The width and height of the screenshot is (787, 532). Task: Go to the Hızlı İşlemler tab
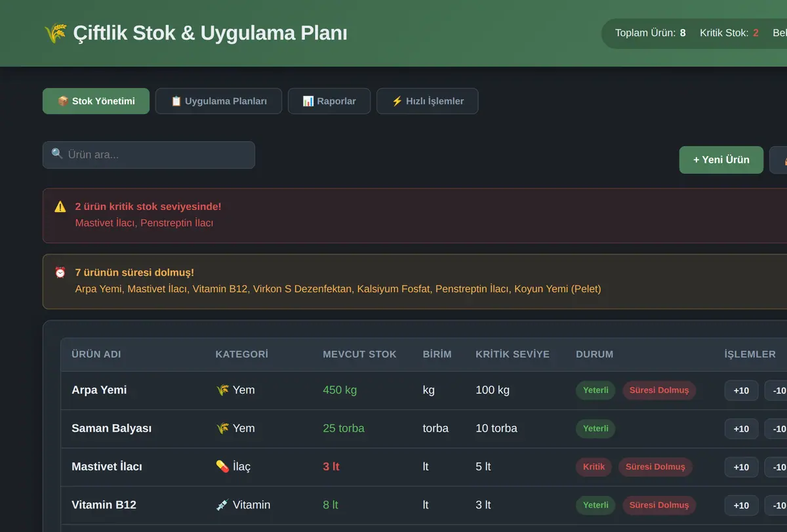pyautogui.click(x=428, y=101)
